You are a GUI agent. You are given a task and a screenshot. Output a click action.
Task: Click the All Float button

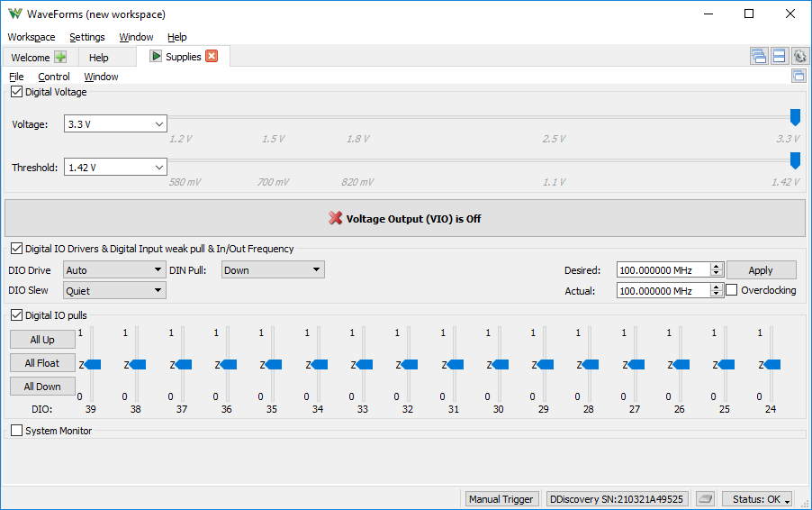pyautogui.click(x=42, y=363)
